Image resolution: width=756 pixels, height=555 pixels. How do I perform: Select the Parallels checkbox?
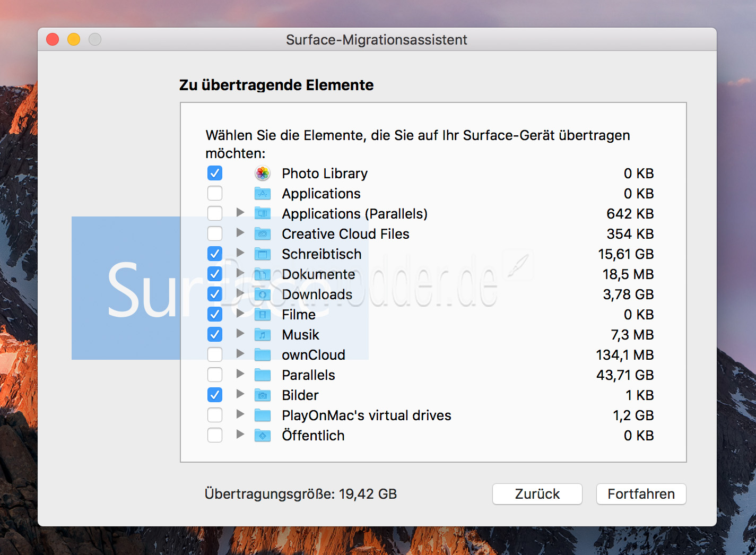(215, 375)
